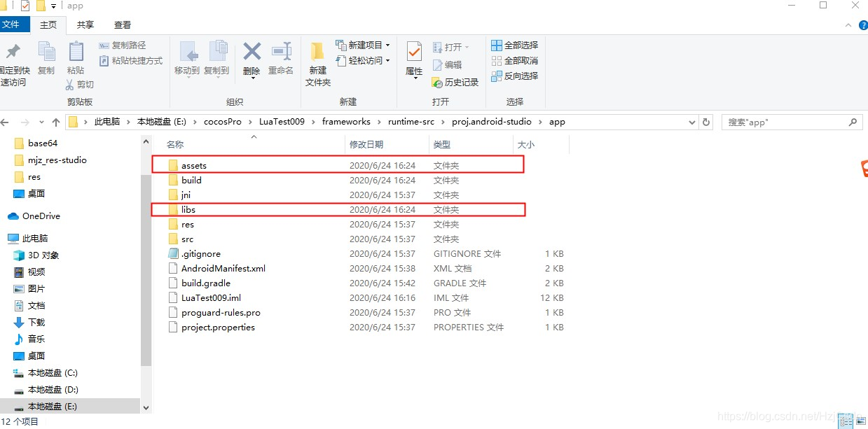The image size is (868, 429).
Task: Open the Easy access dropdown
Action: click(x=363, y=61)
